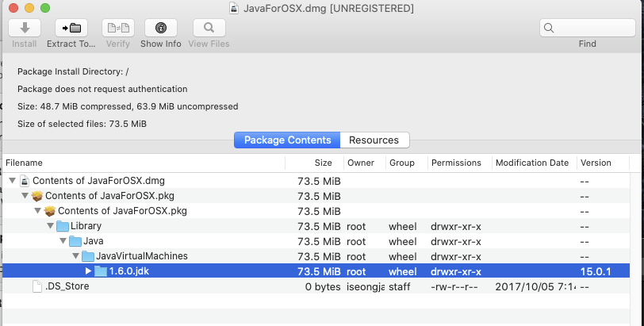Click the Verify toolbar icon
The height and width of the screenshot is (326, 644).
point(118,28)
